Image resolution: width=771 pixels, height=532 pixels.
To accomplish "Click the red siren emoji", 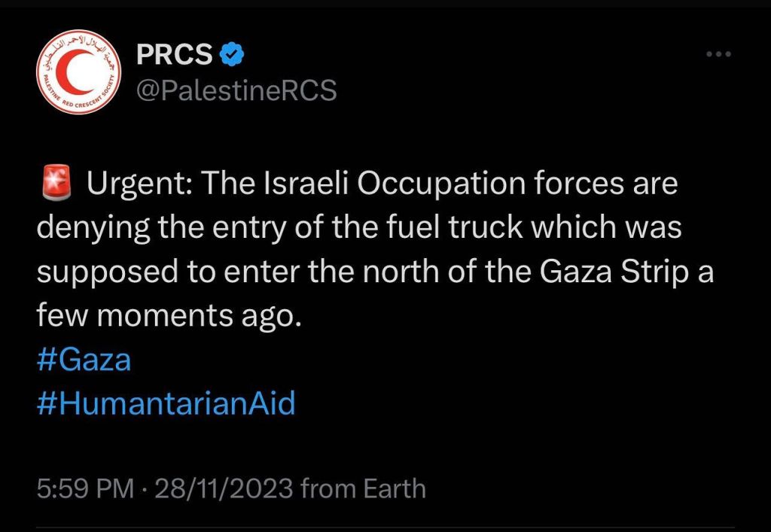I will (x=56, y=183).
